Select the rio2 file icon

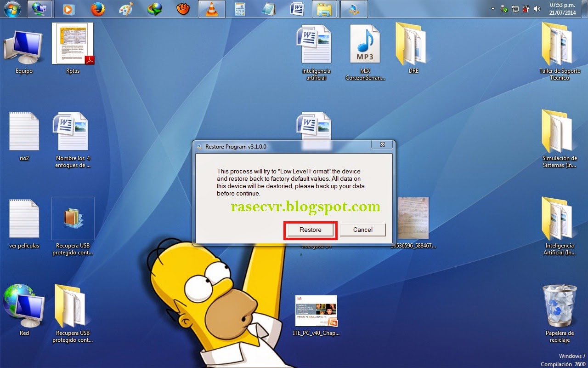coord(24,137)
